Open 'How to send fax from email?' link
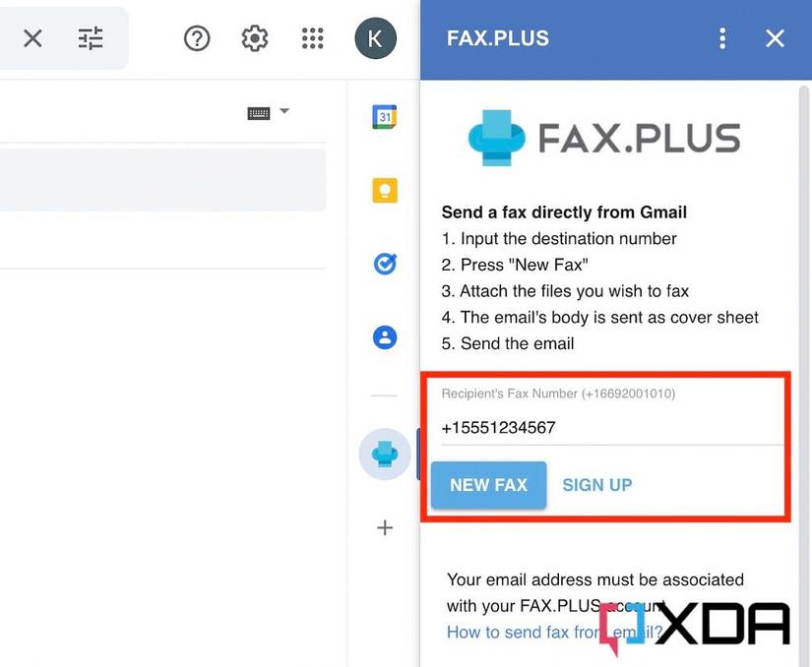 click(x=555, y=632)
